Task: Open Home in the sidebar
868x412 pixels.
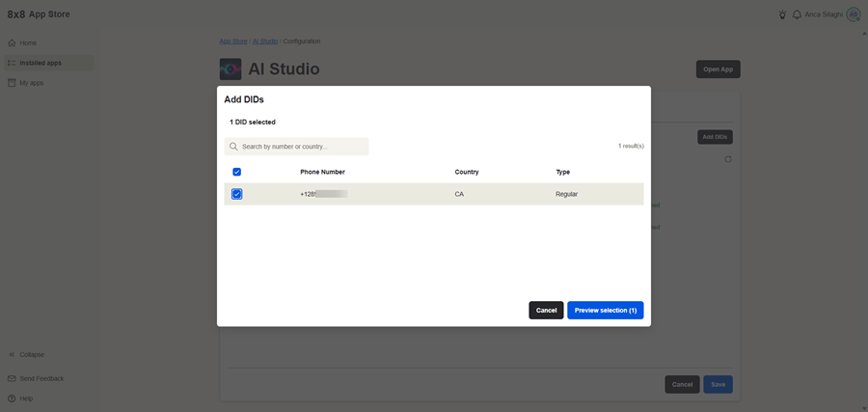Action: click(x=49, y=42)
